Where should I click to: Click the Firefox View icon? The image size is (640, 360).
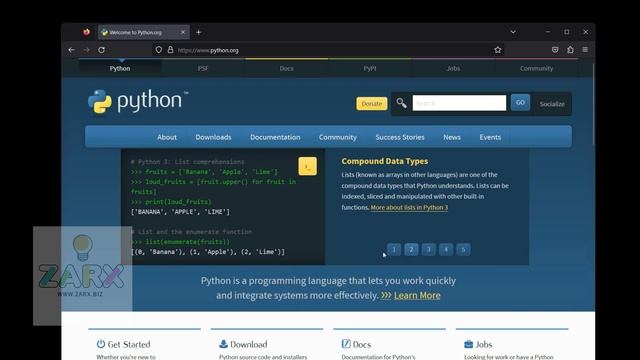[86, 32]
